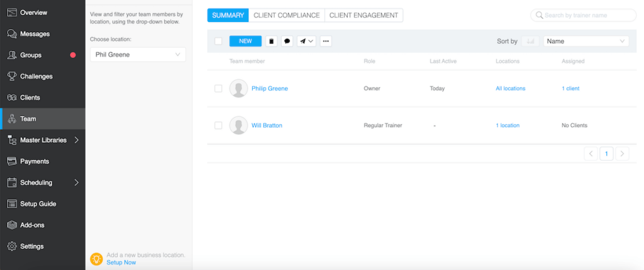This screenshot has height=270, width=644.
Task: Open the Choose location dropdown
Action: (138, 55)
